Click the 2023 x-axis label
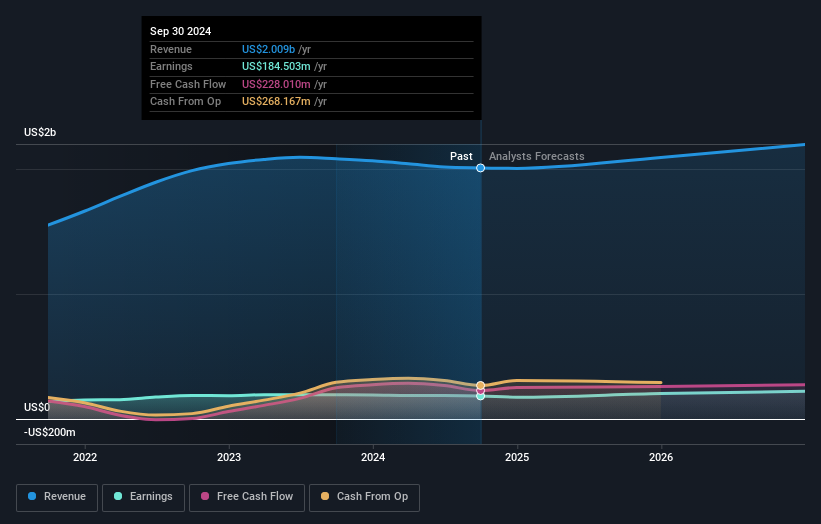The image size is (821, 524). pyautogui.click(x=229, y=457)
